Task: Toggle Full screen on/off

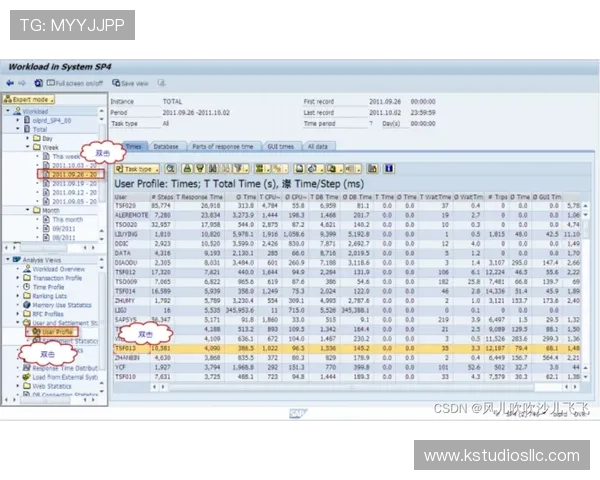Action: coord(78,83)
